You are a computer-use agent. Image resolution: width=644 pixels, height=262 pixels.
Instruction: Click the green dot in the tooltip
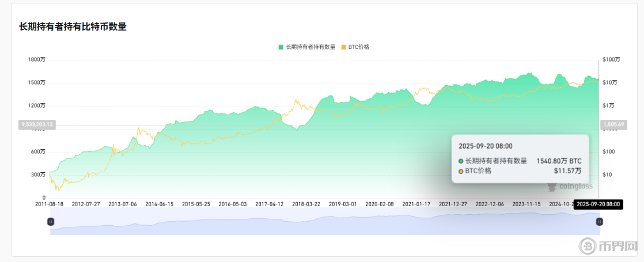pos(461,161)
